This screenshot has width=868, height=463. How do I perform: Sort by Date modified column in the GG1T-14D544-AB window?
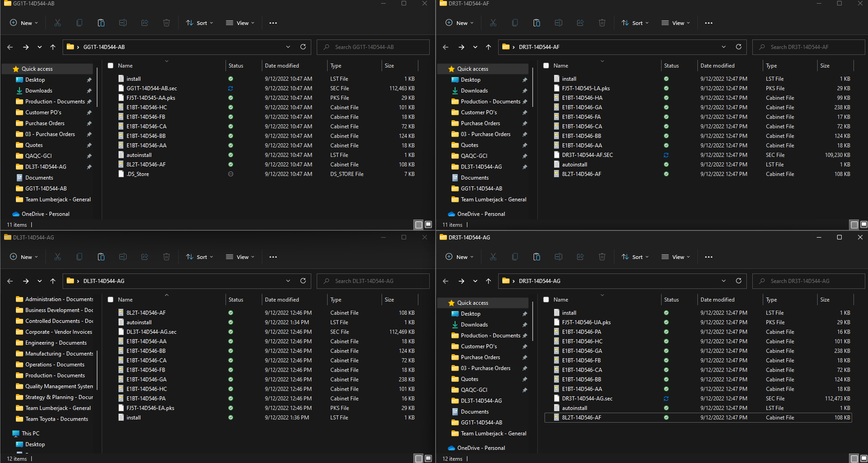click(282, 66)
